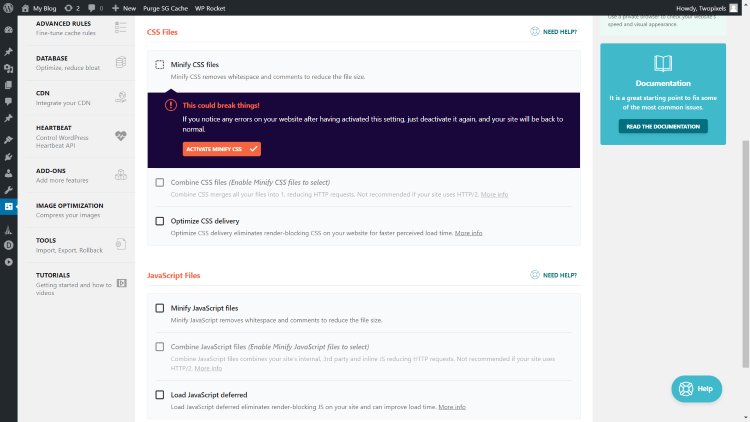Click the Tools file icon in WP Rocket menu

121,244
